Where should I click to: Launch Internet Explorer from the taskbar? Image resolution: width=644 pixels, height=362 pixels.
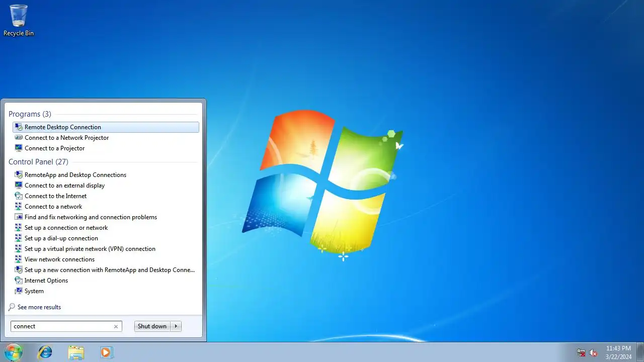45,352
